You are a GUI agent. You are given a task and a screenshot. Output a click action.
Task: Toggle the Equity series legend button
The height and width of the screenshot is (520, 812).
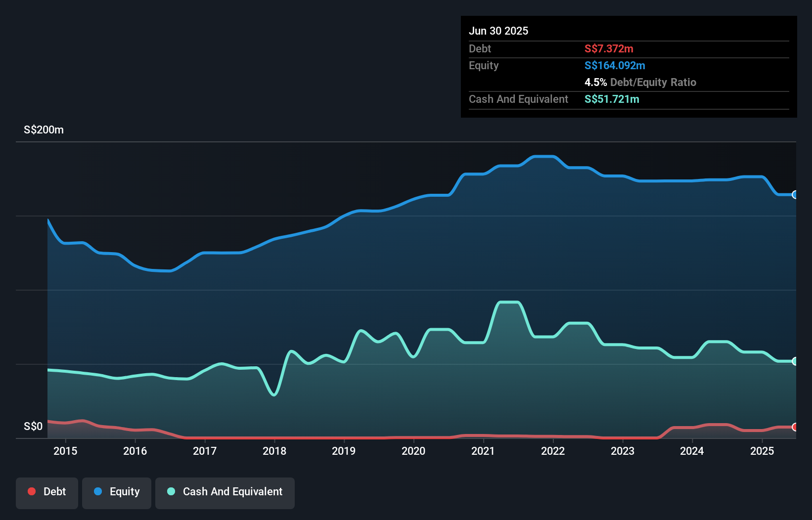[117, 492]
